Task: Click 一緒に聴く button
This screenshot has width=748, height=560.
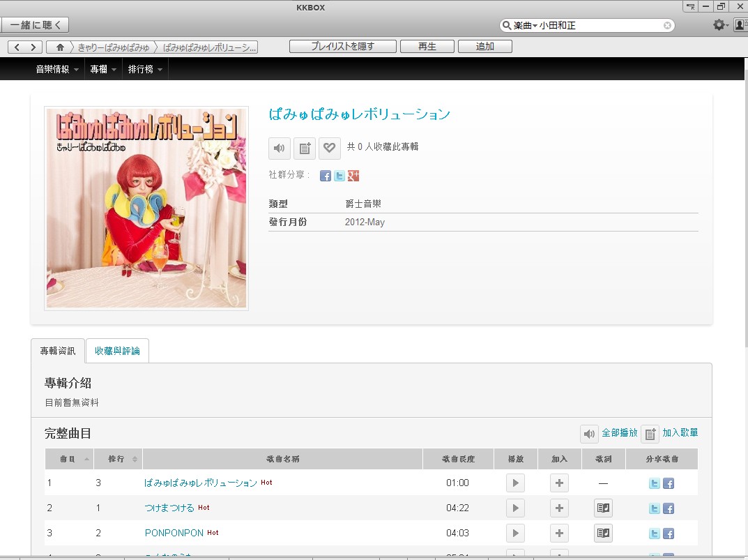Action: (x=34, y=25)
